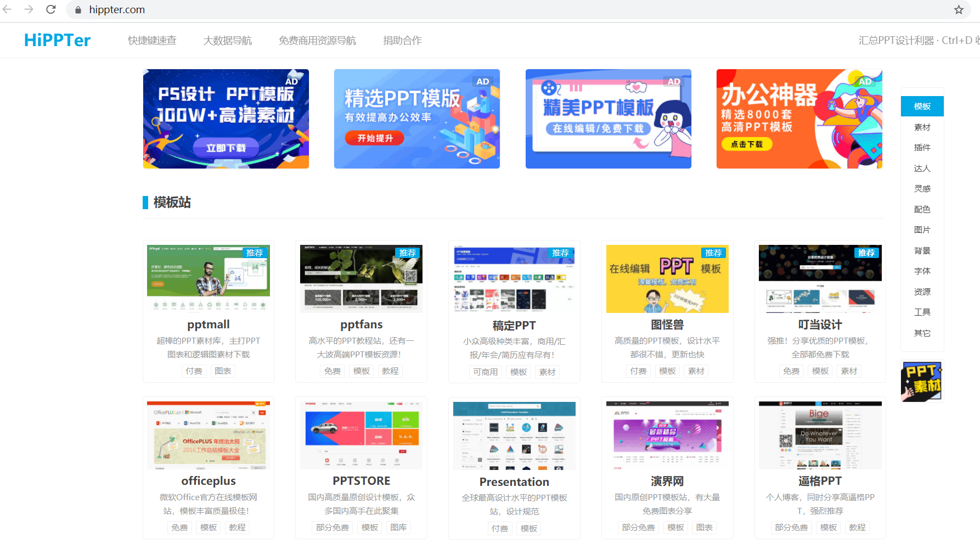The height and width of the screenshot is (543, 980).
Task: Click the Presentation title link
Action: 514,482
